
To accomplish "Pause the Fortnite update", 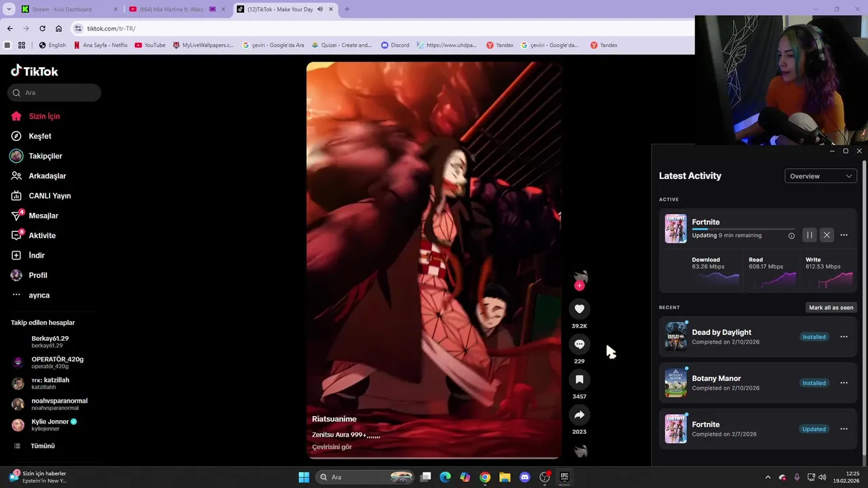I will pyautogui.click(x=809, y=235).
